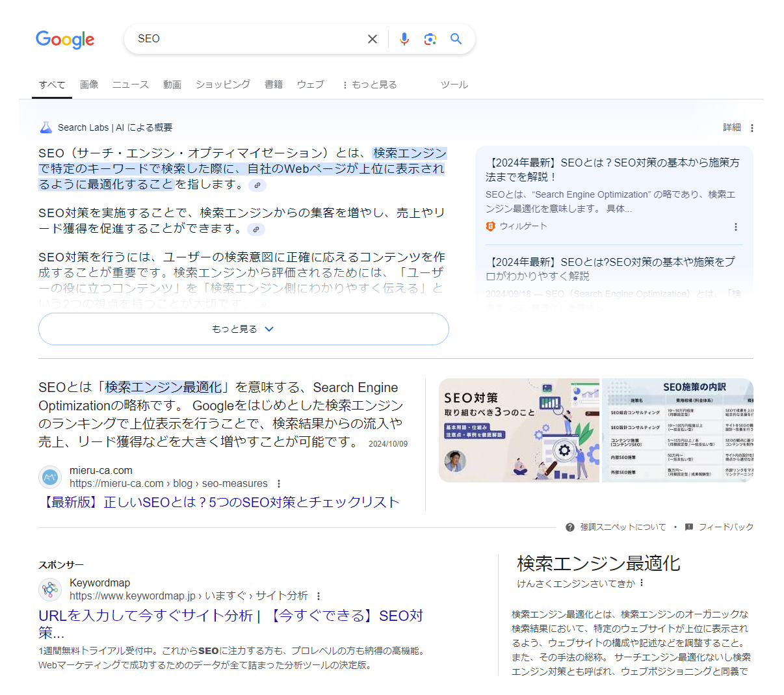
Task: Open 【2024年最新】SEOとは？SEO対策の基本から施策方法 card
Action: point(612,170)
